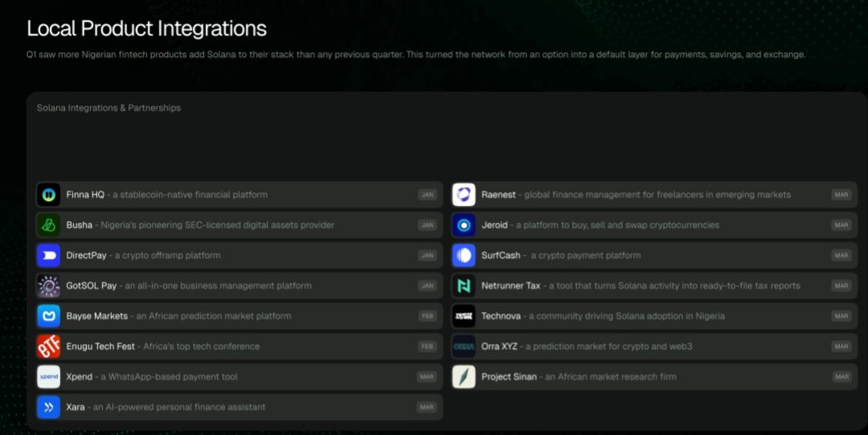The width and height of the screenshot is (868, 435).
Task: Click the Finna HQ logo icon
Action: click(48, 195)
